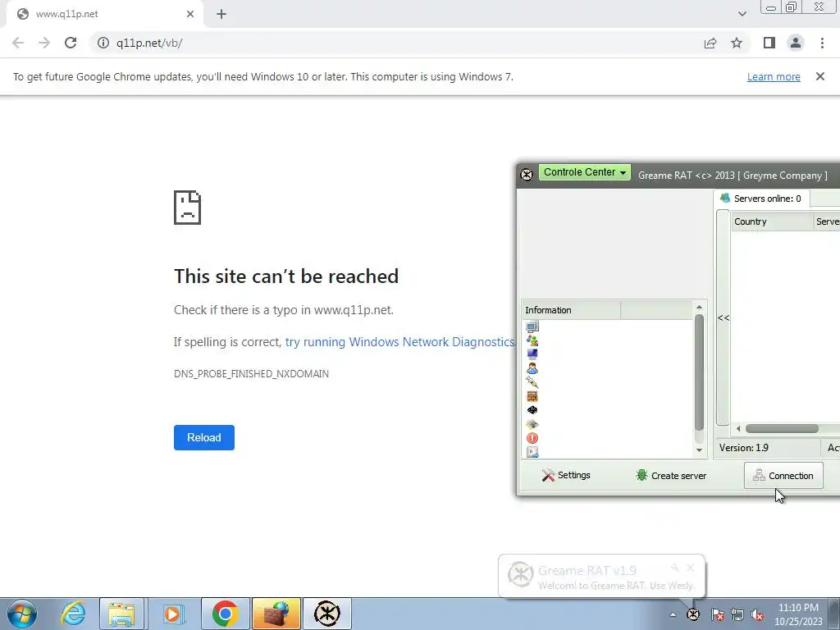Click Greame RAT system tray icon
This screenshot has width=840, height=630.
pyautogui.click(x=693, y=614)
